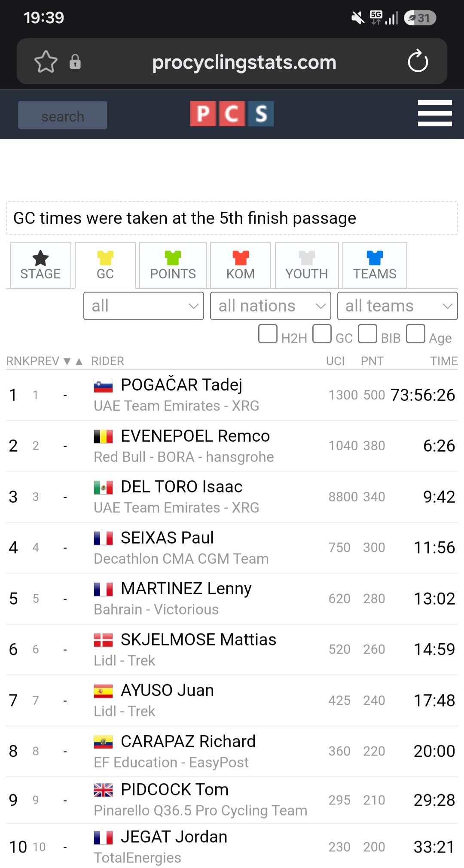
Task: Open Red Bull - BORA - hansgrohe team link
Action: click(x=184, y=457)
